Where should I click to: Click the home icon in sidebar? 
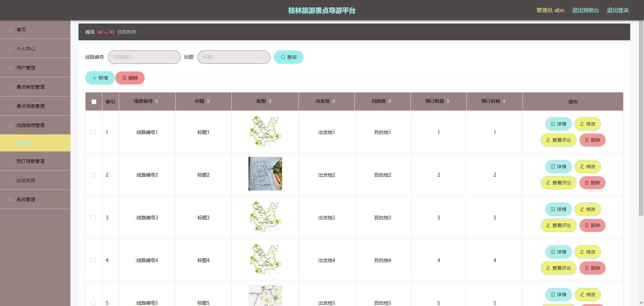tap(10, 30)
